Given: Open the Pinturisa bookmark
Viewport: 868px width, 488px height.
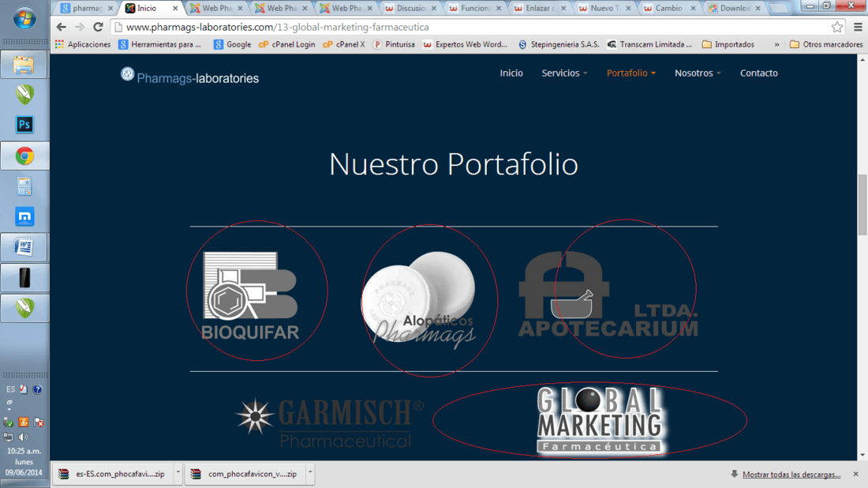Looking at the screenshot, I should pos(394,44).
